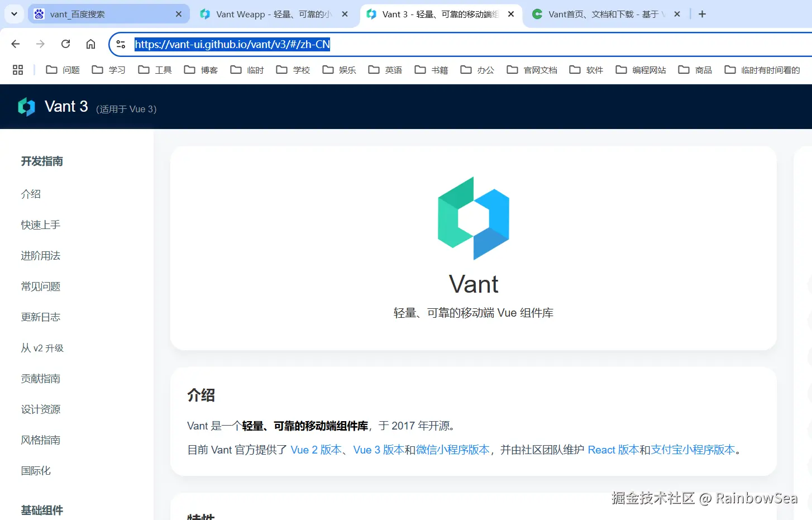The image size is (812, 520).
Task: Open new tab with plus icon
Action: pyautogui.click(x=703, y=14)
